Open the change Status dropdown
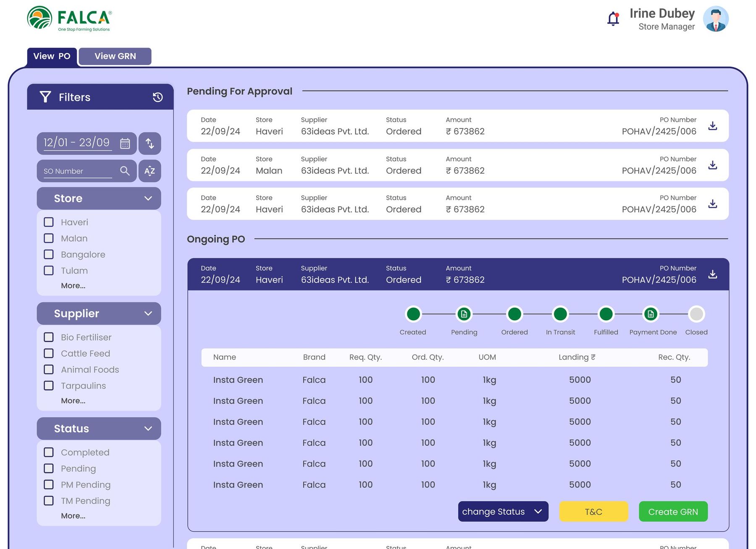 (503, 512)
